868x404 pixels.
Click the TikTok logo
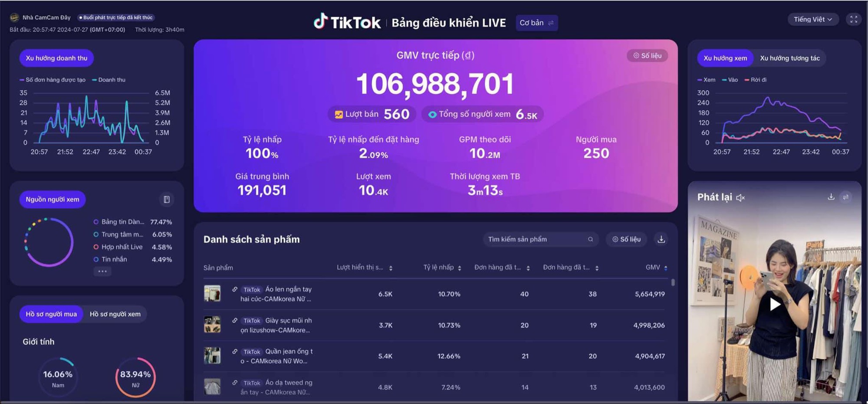[x=347, y=22]
